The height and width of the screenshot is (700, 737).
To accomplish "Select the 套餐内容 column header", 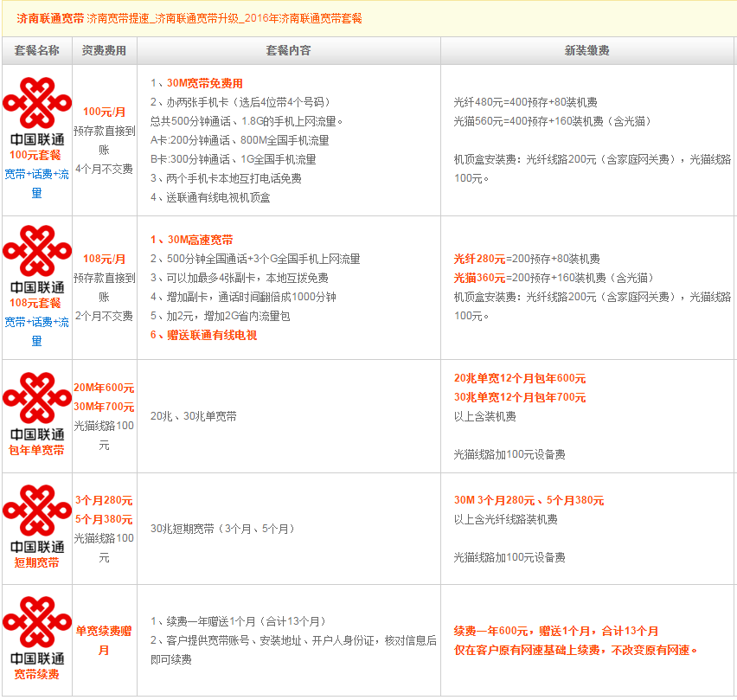I will 288,50.
